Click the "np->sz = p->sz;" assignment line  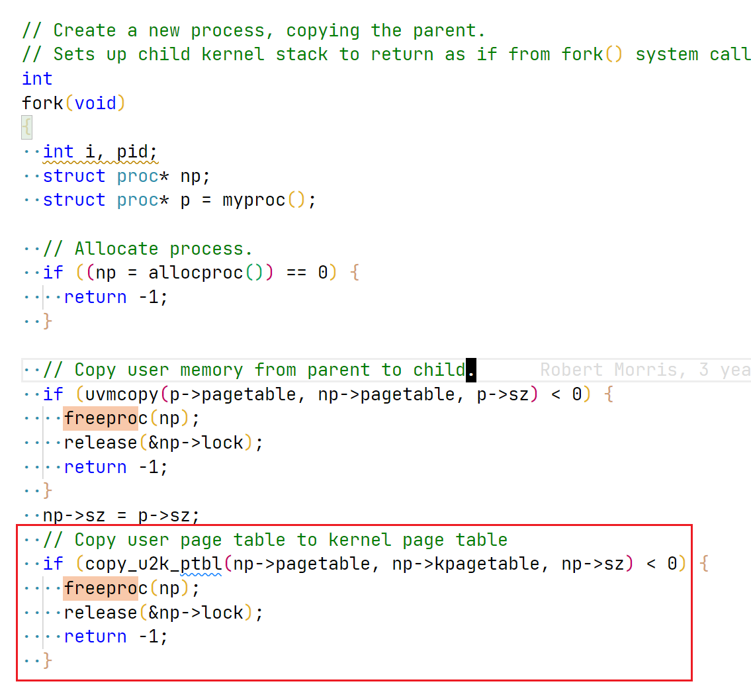(x=121, y=515)
